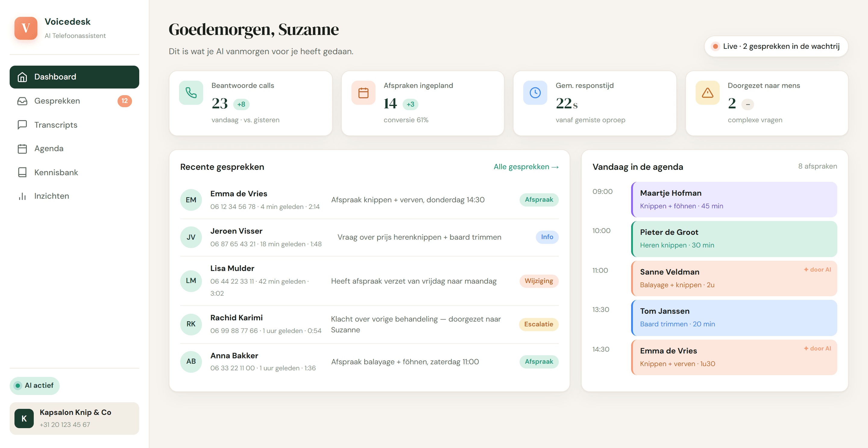
Task: Click the +8 change badge on Beantwoorde calls
Action: 241,104
